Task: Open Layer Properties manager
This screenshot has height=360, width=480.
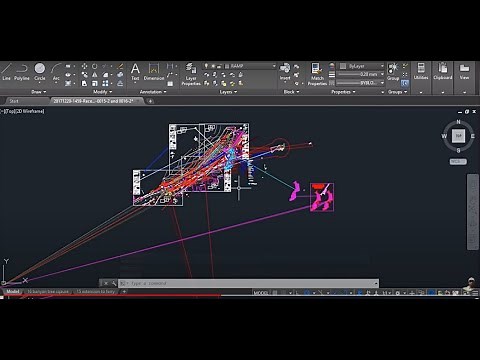Action: click(x=191, y=74)
